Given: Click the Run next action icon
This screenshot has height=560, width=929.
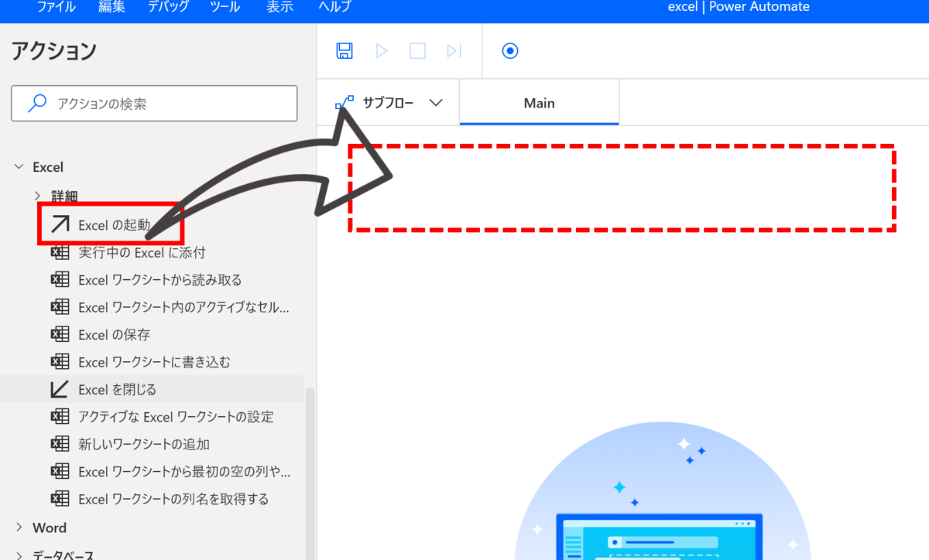Looking at the screenshot, I should click(454, 51).
